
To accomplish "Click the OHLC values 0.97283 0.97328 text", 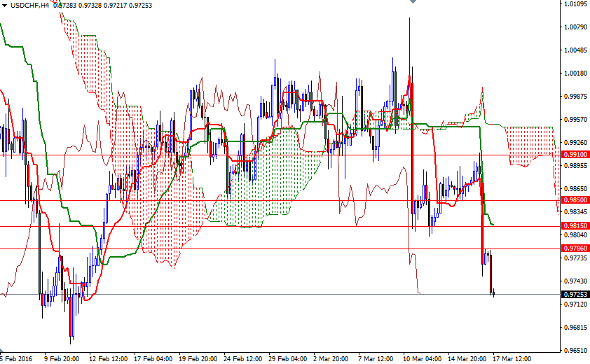I will 77,6.
